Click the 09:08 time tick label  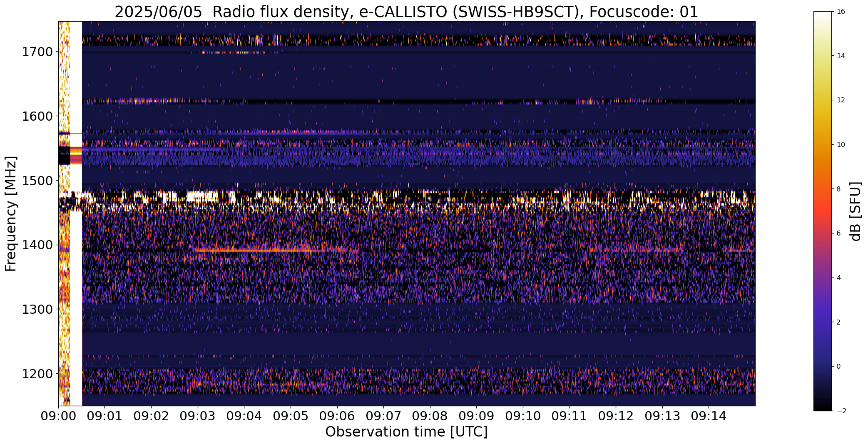430,416
